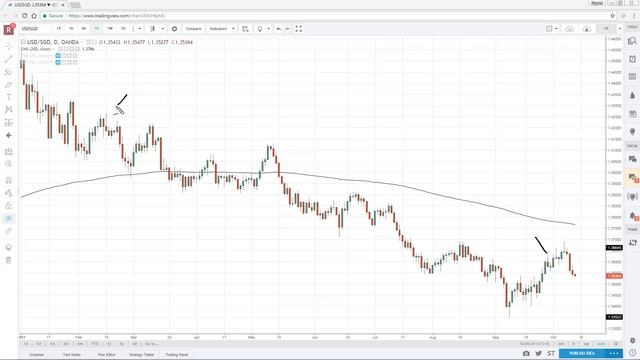Click the save chart layout cloud icon
640x360 pixels.
(x=587, y=29)
